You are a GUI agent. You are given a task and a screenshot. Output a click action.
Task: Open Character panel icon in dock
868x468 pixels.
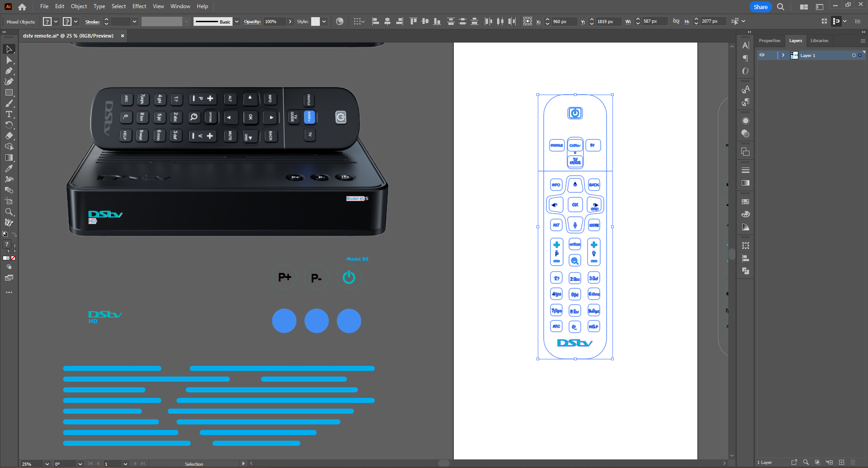[745, 45]
